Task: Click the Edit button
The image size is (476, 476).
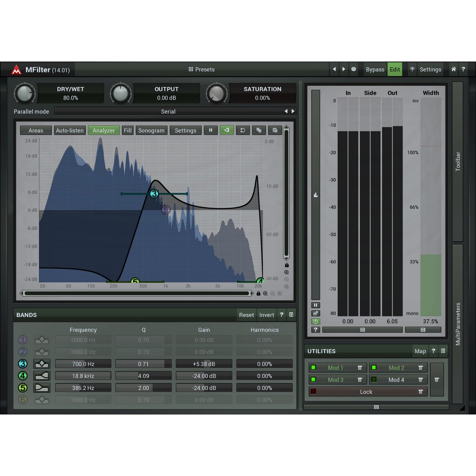Action: (395, 69)
